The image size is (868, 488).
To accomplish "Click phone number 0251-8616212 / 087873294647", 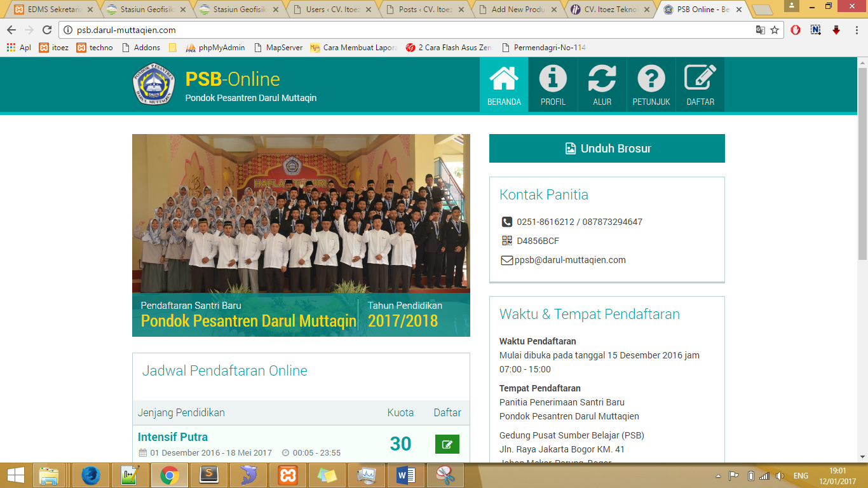I will click(x=579, y=222).
